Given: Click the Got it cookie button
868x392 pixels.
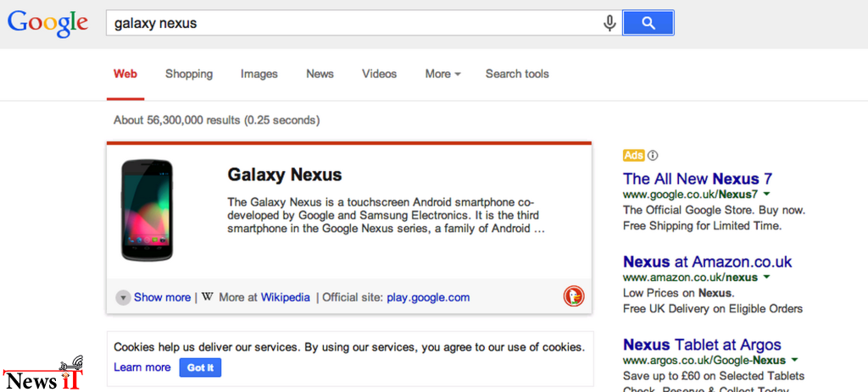Looking at the screenshot, I should pos(200,367).
